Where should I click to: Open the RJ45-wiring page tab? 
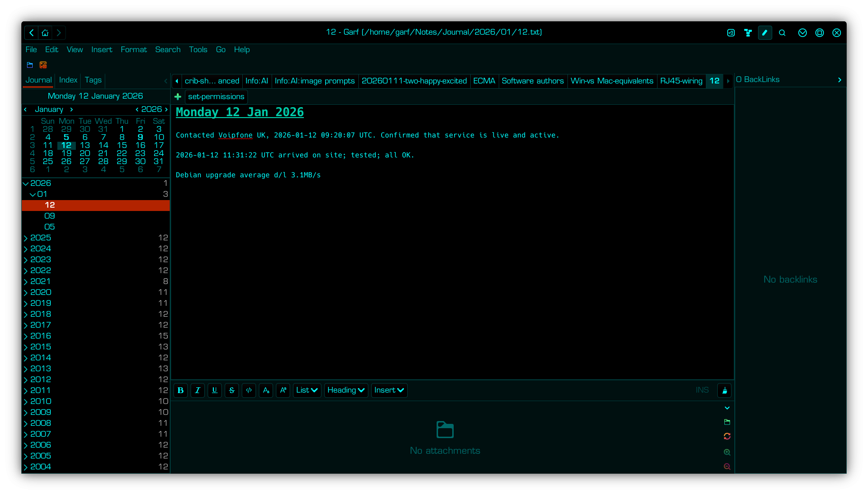pyautogui.click(x=681, y=81)
